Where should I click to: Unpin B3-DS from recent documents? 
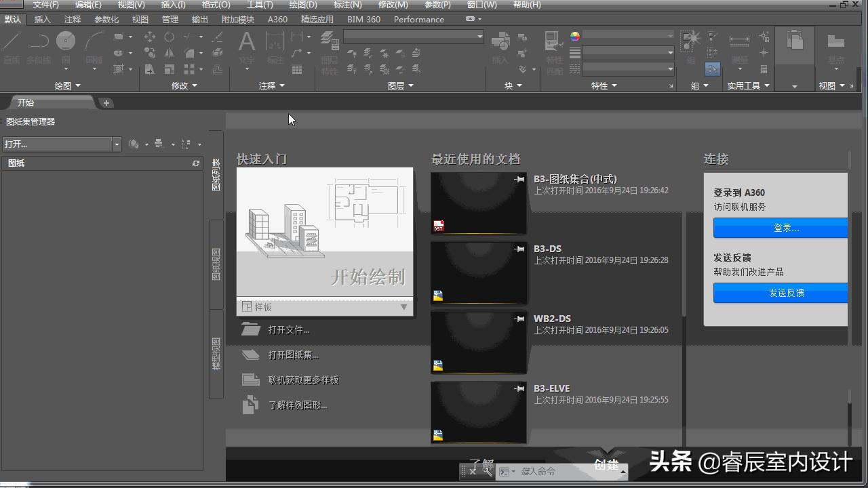tap(519, 249)
